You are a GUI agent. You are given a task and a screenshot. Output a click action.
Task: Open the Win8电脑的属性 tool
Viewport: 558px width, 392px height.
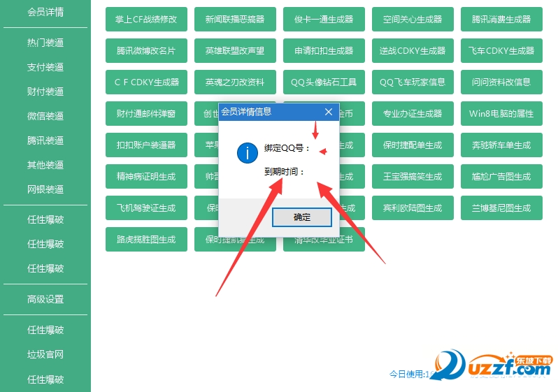click(502, 113)
